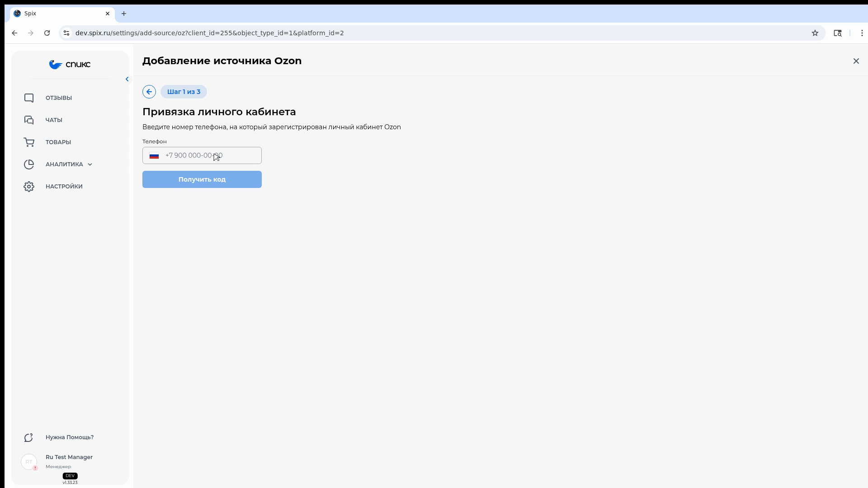Click the Менеджер role label

click(x=58, y=467)
